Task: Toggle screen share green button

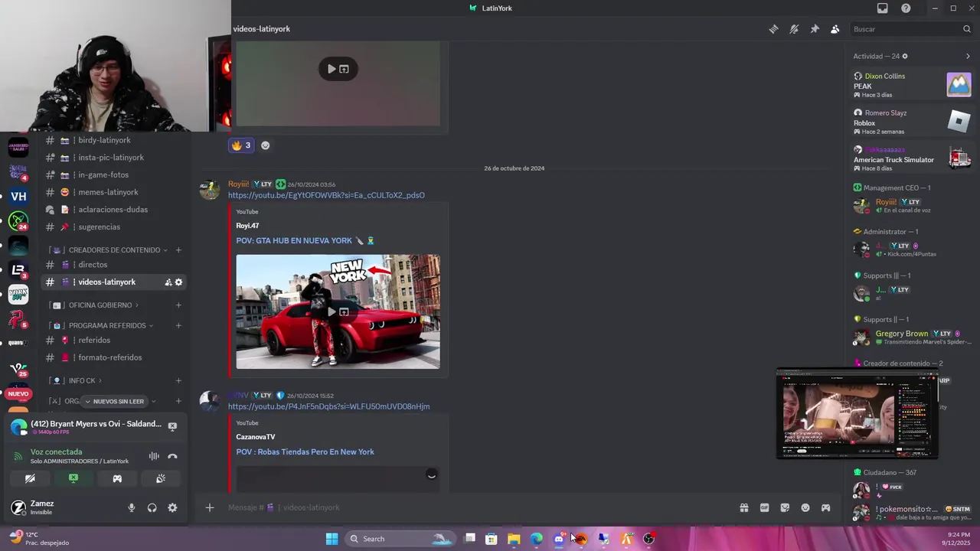Action: tap(73, 478)
